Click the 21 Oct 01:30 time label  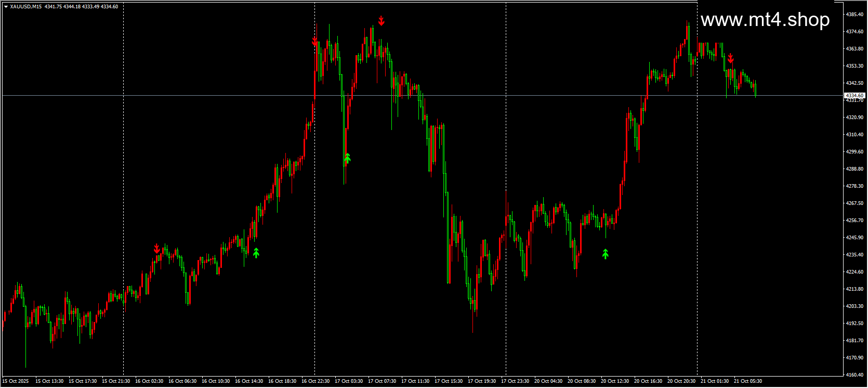[715, 381]
